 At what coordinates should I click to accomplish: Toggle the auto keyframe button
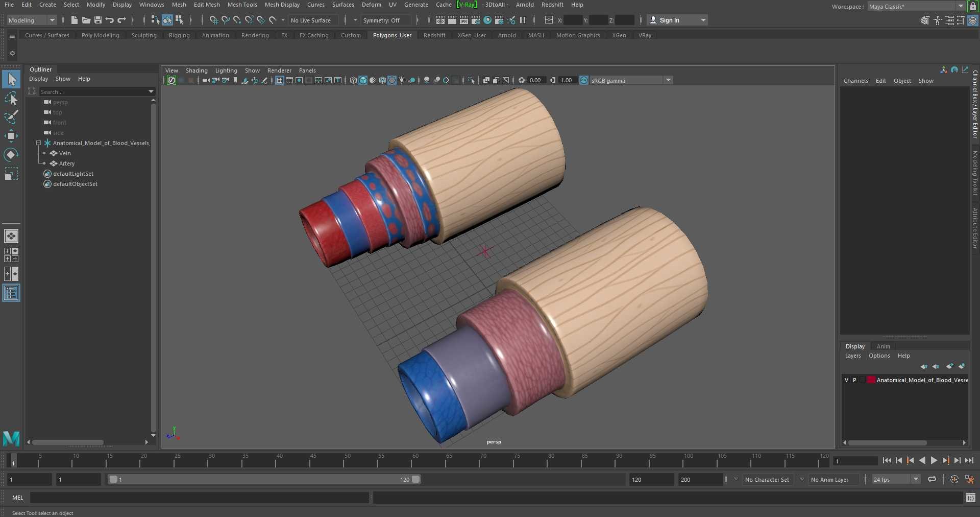[954, 479]
